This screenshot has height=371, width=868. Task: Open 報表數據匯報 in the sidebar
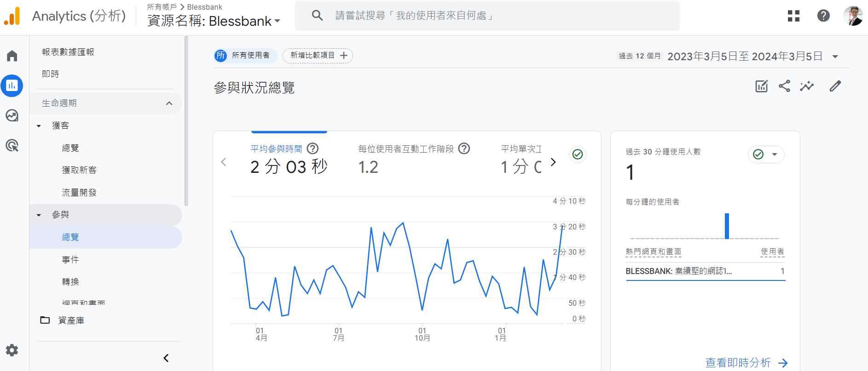pyautogui.click(x=68, y=52)
